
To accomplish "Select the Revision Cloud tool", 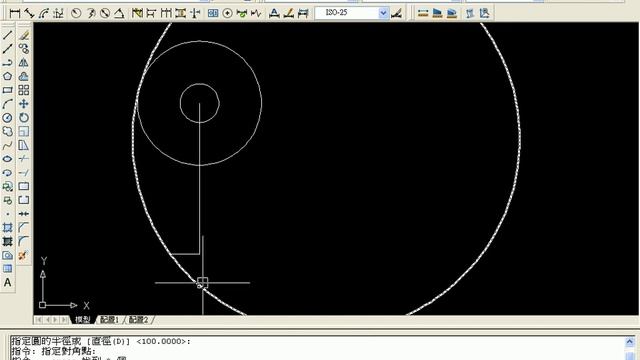I will tap(7, 131).
